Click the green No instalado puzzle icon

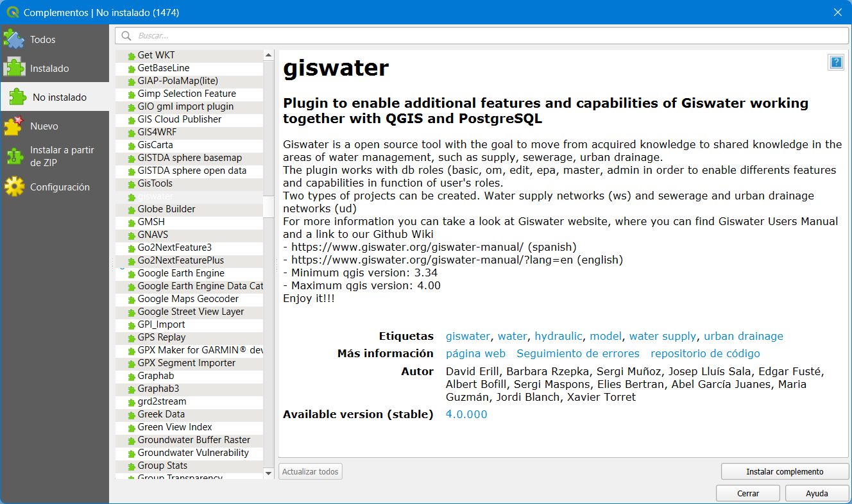click(17, 97)
